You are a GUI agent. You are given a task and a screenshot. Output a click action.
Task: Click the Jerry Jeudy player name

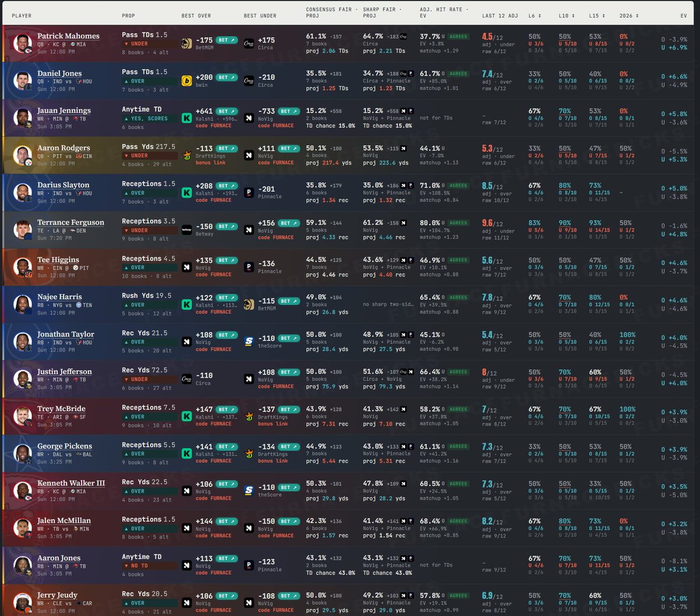point(57,596)
